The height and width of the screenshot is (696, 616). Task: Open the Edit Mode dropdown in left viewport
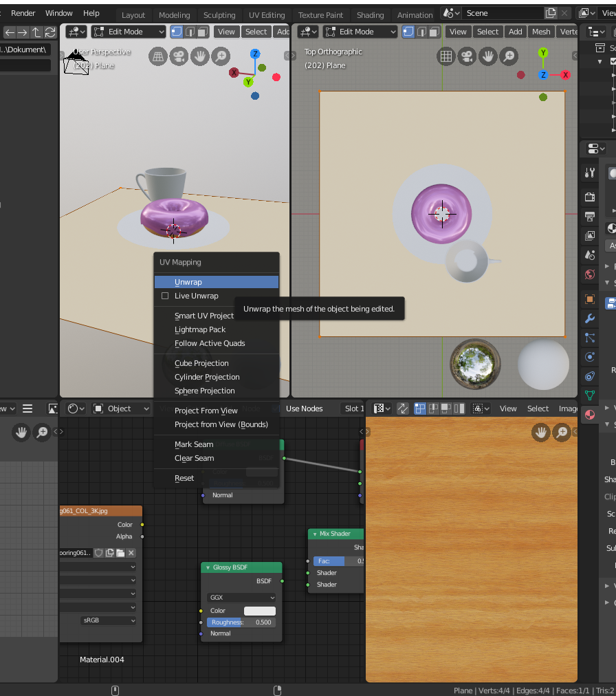click(x=129, y=32)
